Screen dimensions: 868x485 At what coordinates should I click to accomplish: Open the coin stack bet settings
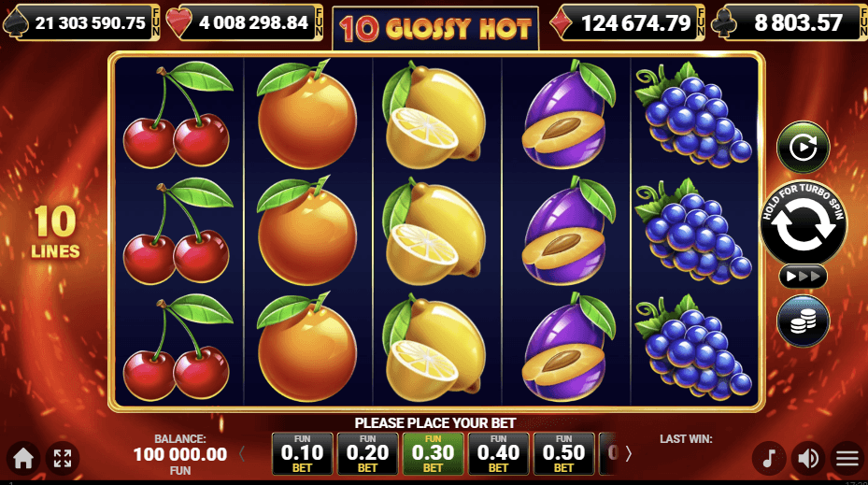803,321
